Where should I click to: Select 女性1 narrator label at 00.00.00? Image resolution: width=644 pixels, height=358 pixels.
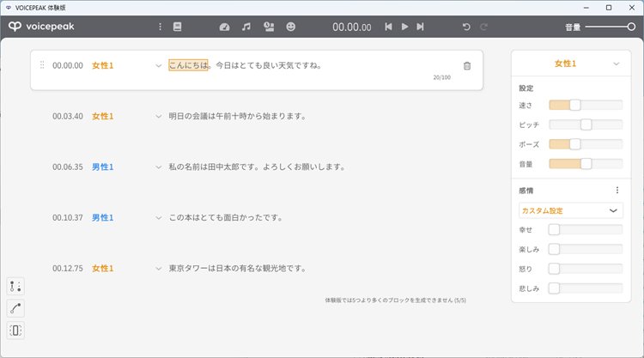[x=103, y=65]
